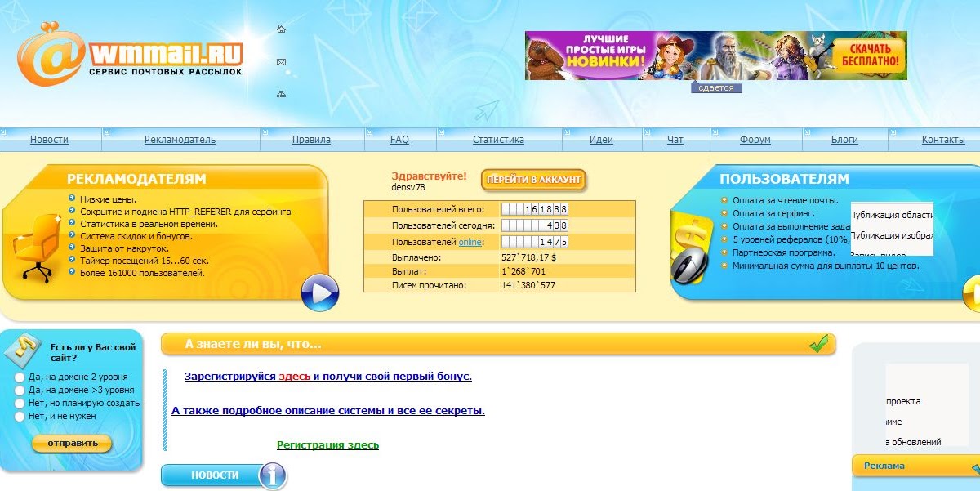Click the total users counter 161888

pyautogui.click(x=535, y=209)
